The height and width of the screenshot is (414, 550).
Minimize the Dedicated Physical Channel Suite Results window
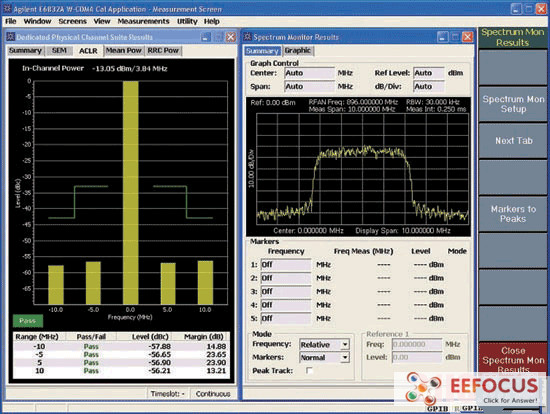[206, 37]
